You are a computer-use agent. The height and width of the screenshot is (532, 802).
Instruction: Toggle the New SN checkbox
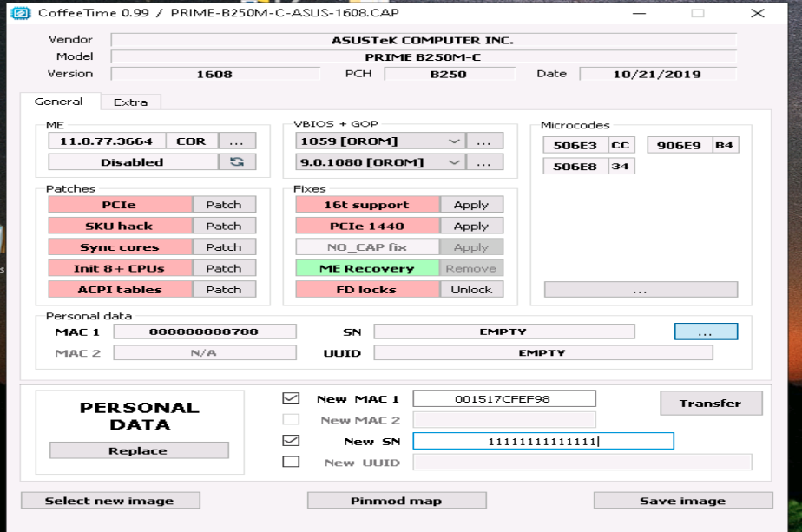[291, 440]
